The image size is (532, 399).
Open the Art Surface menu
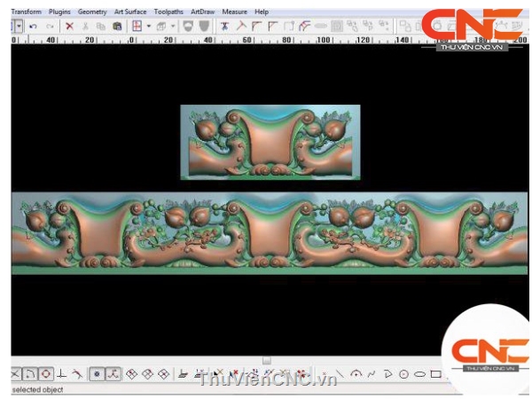tap(130, 12)
